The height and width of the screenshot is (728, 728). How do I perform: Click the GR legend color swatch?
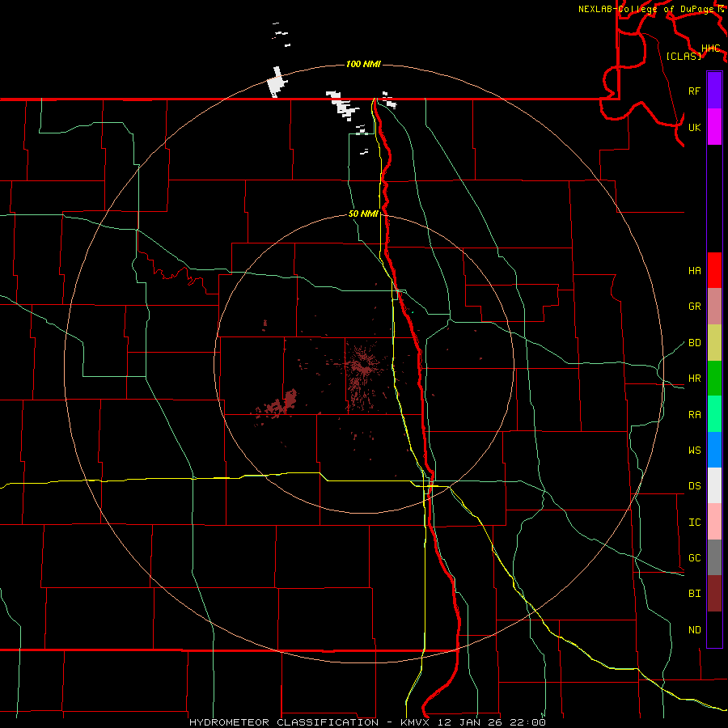(714, 306)
